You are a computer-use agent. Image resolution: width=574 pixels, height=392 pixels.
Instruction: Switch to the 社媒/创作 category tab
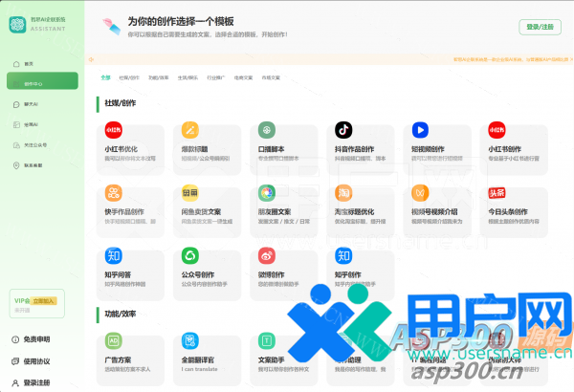click(x=129, y=76)
